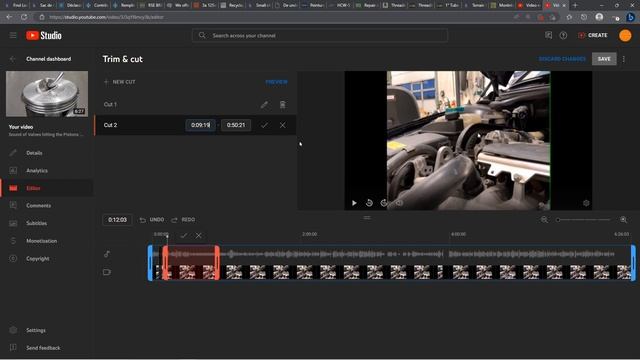Confirm the cut with the timeline checkmark

click(184, 236)
